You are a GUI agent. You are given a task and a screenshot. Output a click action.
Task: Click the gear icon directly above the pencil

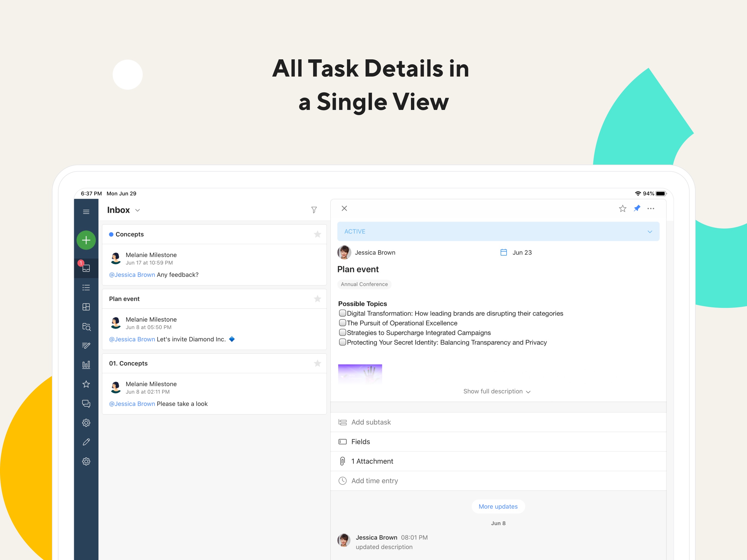tap(86, 423)
